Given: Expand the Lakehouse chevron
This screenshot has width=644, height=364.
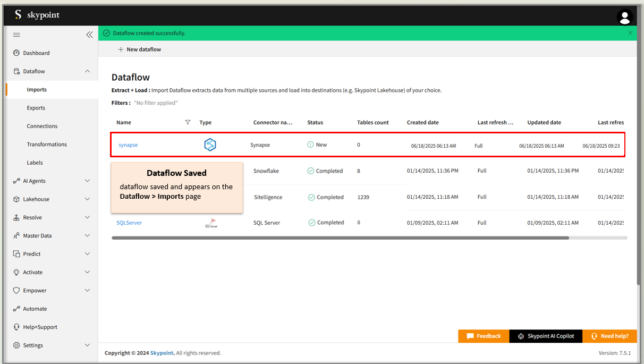Looking at the screenshot, I should point(88,199).
